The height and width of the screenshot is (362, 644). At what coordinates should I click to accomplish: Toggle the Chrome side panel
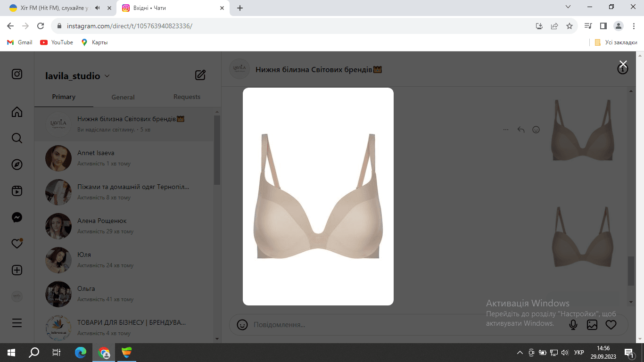(603, 26)
